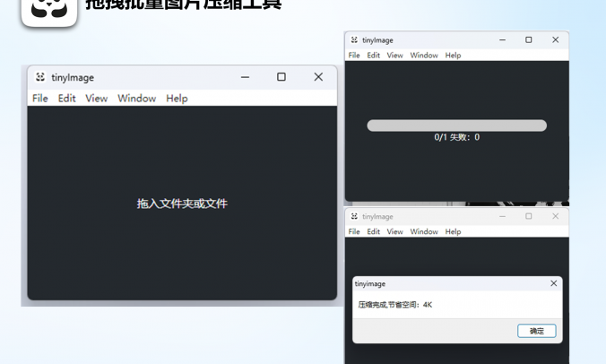Click the 压缩完成,节省空间: 4K message
606x364 pixels.
(395, 305)
